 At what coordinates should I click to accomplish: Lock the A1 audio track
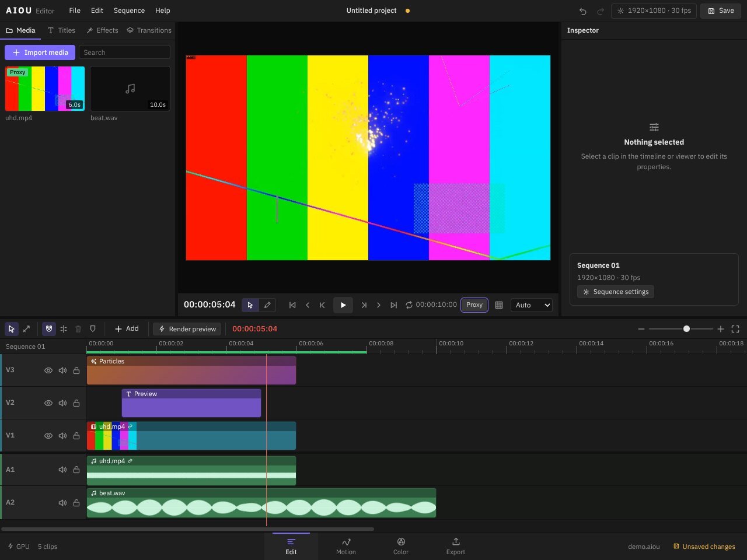(x=76, y=470)
